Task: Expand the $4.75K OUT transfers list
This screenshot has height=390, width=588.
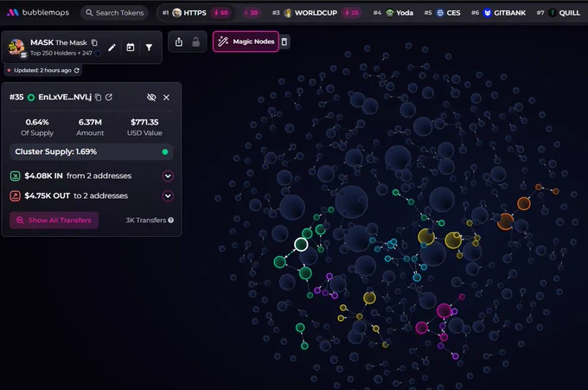Action: (168, 195)
